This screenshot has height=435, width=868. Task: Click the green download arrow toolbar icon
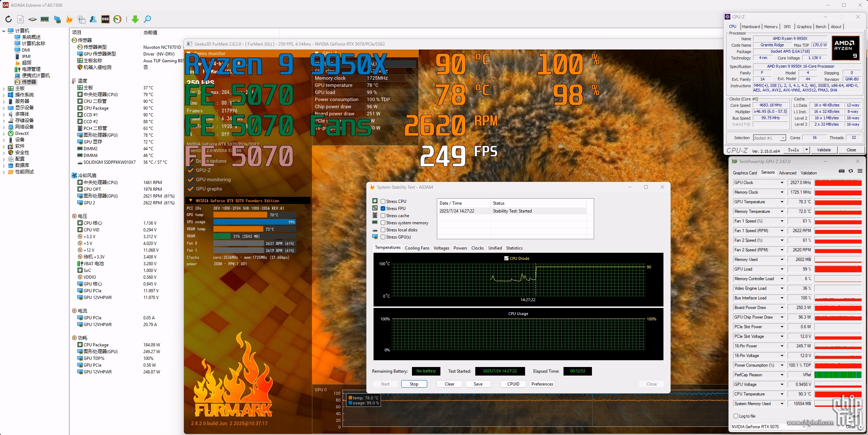[135, 19]
